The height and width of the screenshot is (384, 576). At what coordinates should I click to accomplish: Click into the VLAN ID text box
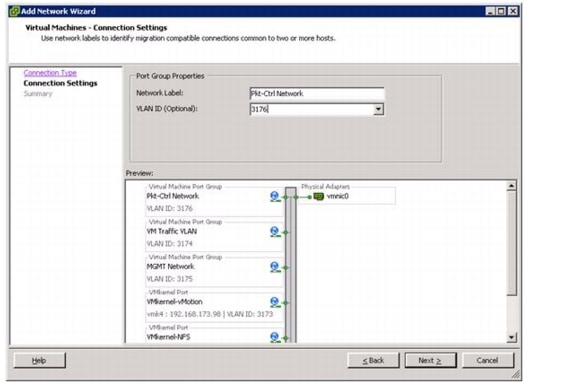point(312,109)
